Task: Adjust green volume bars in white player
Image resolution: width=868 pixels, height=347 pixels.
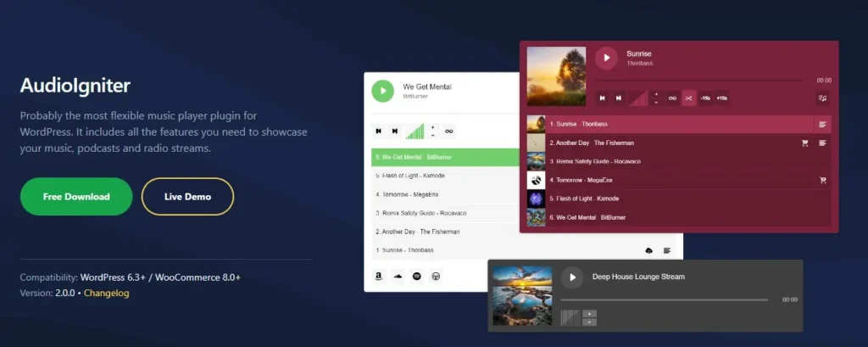Action: point(415,131)
